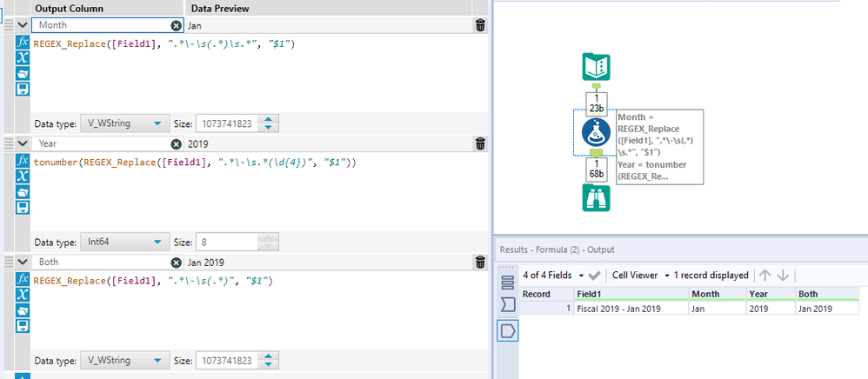Open recent expressions folder icon for Year
Viewport: 868px width, 379px height.
[22, 192]
